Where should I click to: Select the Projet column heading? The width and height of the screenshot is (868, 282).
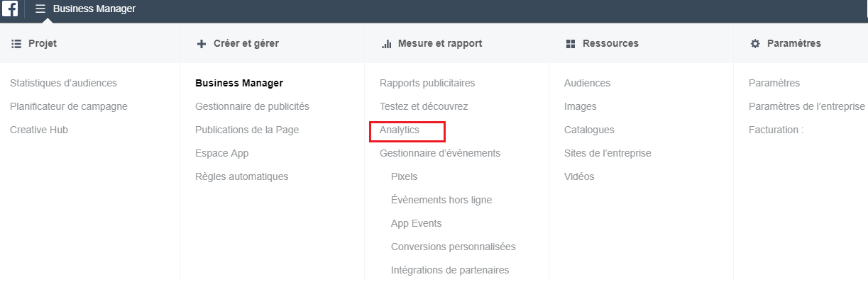[x=43, y=44]
